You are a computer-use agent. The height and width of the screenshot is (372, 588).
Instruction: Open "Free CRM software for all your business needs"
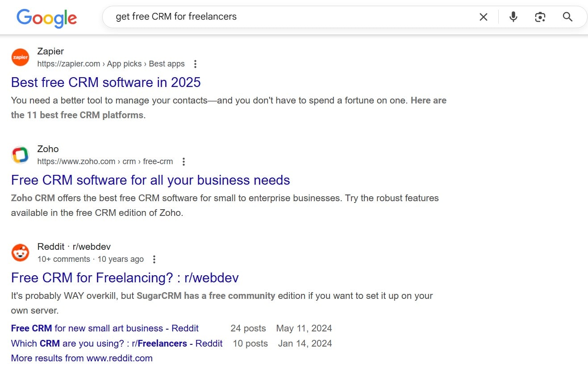[150, 180]
